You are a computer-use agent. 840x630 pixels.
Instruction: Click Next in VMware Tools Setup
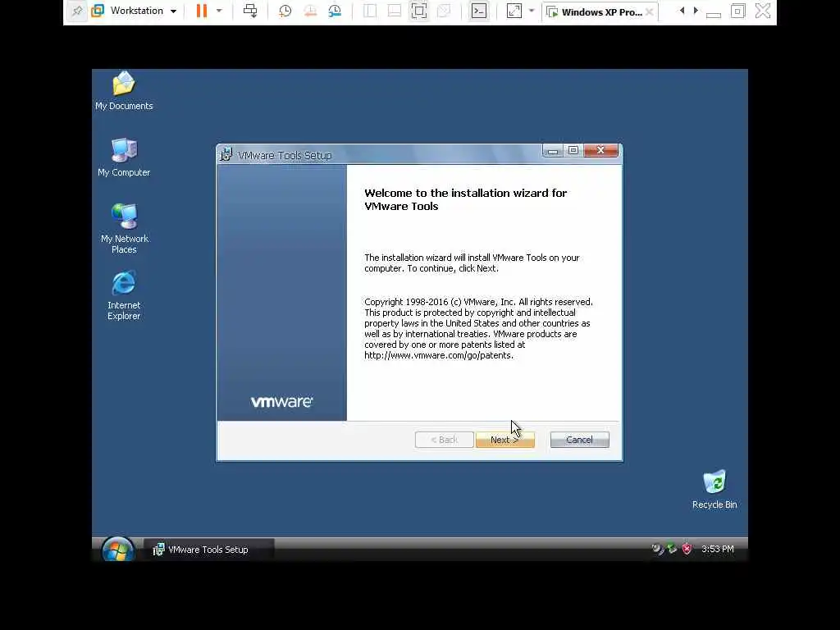pyautogui.click(x=505, y=440)
